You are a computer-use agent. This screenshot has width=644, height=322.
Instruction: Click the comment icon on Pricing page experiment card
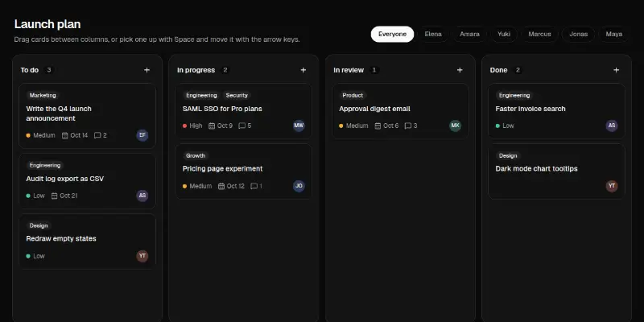[x=254, y=186]
